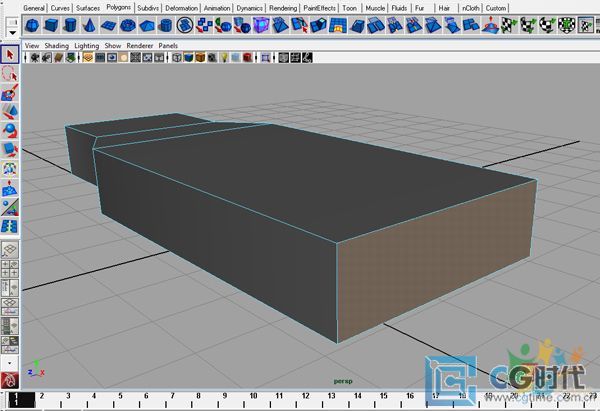Click the lightbulb Use All Lights icon

point(224,58)
